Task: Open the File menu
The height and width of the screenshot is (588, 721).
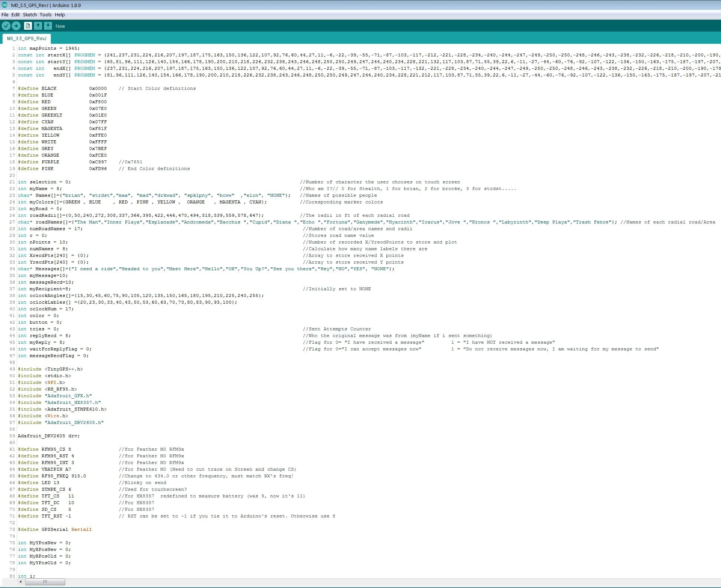Action: click(5, 14)
